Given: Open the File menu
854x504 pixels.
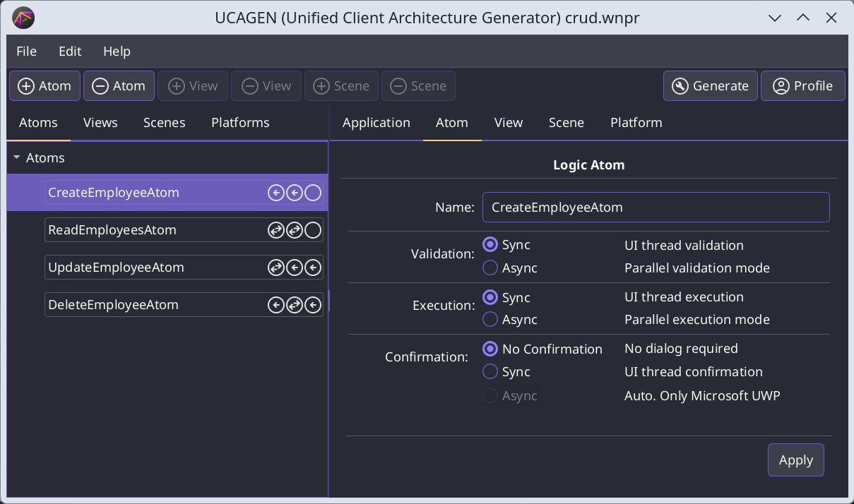Looking at the screenshot, I should 26,52.
